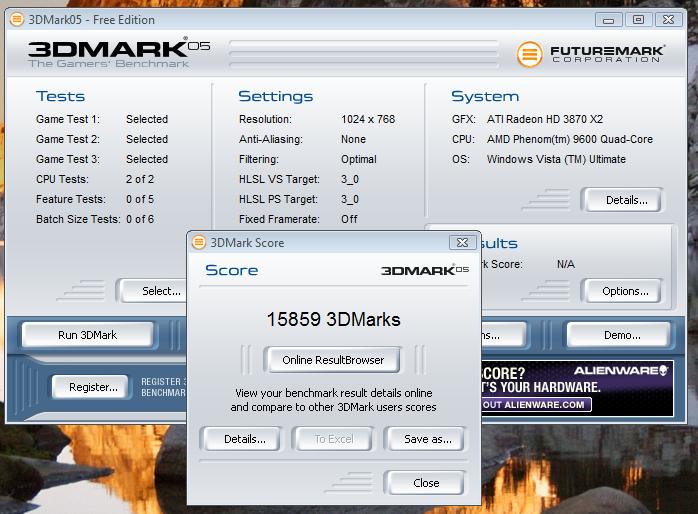This screenshot has height=514, width=698.
Task: Click the 15859 3DMarks score text
Action: pos(333,319)
